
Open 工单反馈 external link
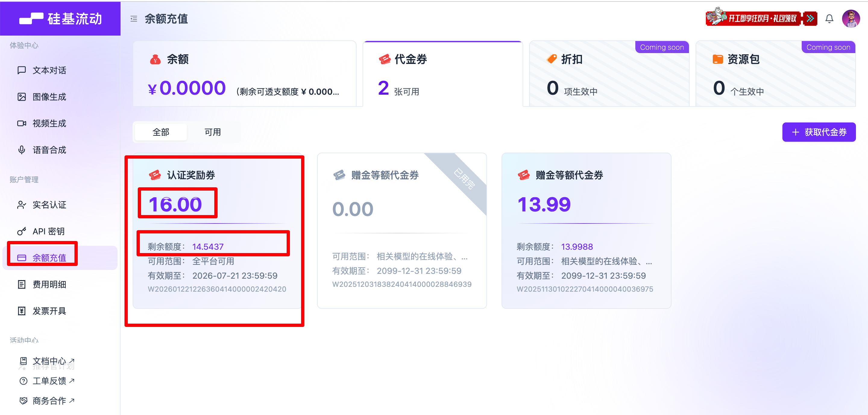click(49, 381)
